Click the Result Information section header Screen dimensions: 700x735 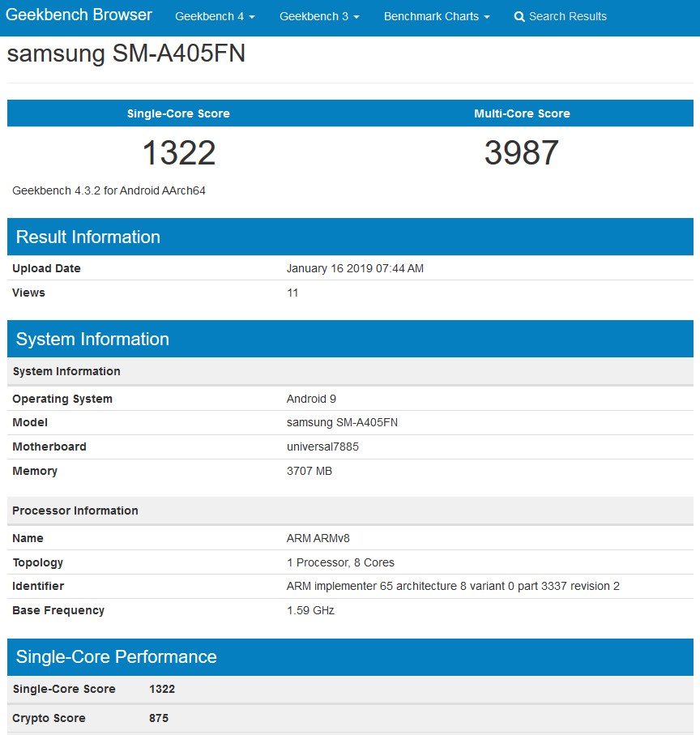(88, 237)
